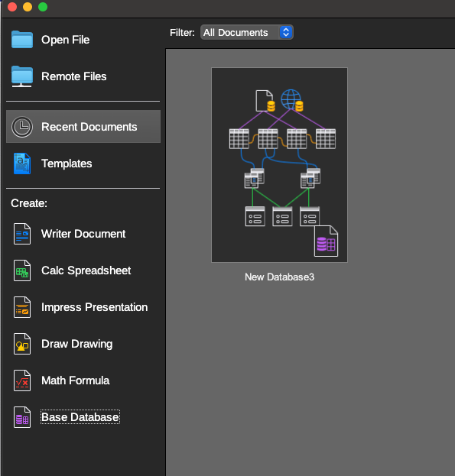455x476 pixels.
Task: Open the New Database3 thumbnail
Action: coord(279,165)
